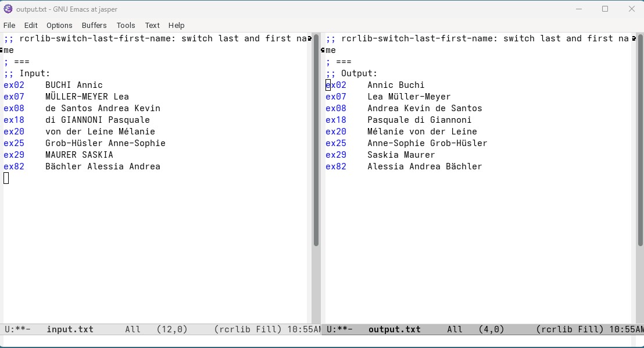Click the Emacs icon in the title bar
644x348 pixels.
pyautogui.click(x=8, y=9)
